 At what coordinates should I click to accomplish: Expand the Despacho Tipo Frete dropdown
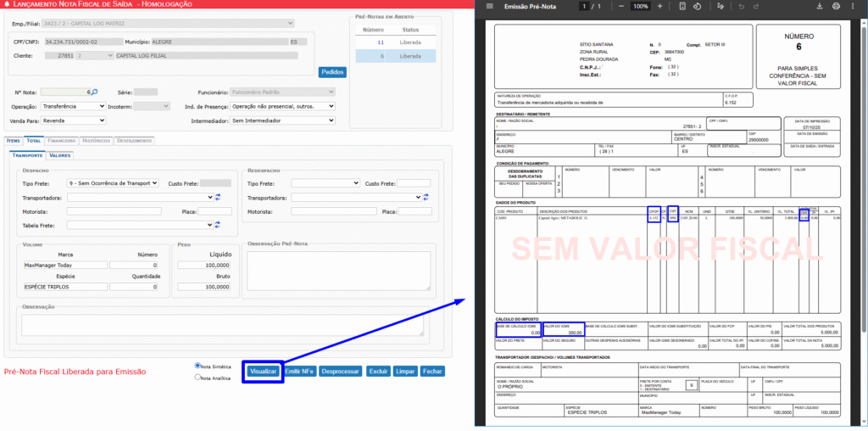click(x=113, y=183)
